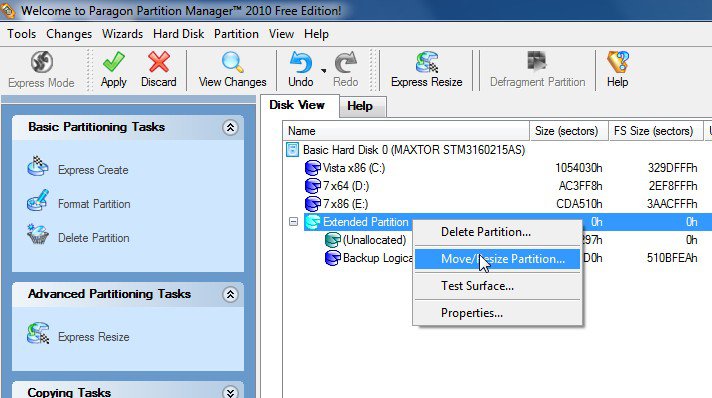Screen dimensions: 712x398
Task: Undo the last operation
Action: click(x=301, y=62)
